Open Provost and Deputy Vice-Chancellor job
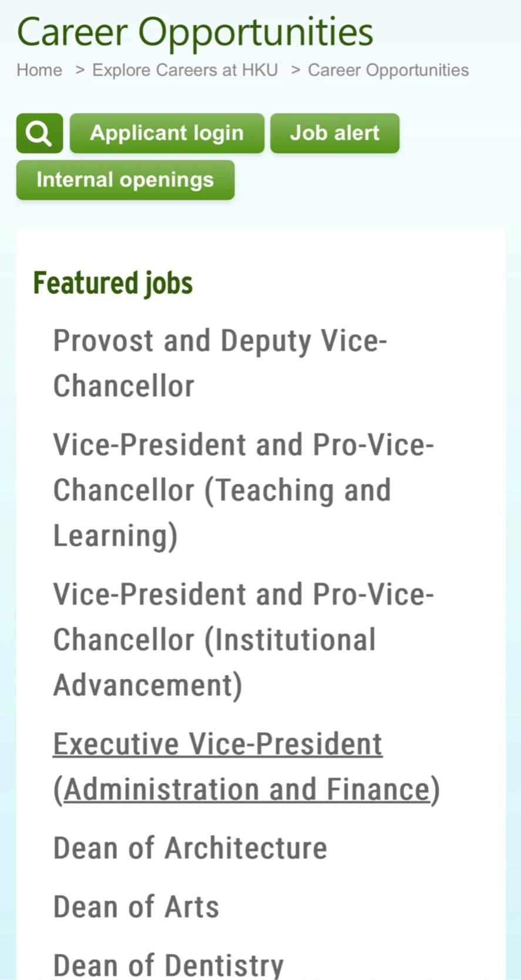Image resolution: width=521 pixels, height=980 pixels. pyautogui.click(x=220, y=363)
